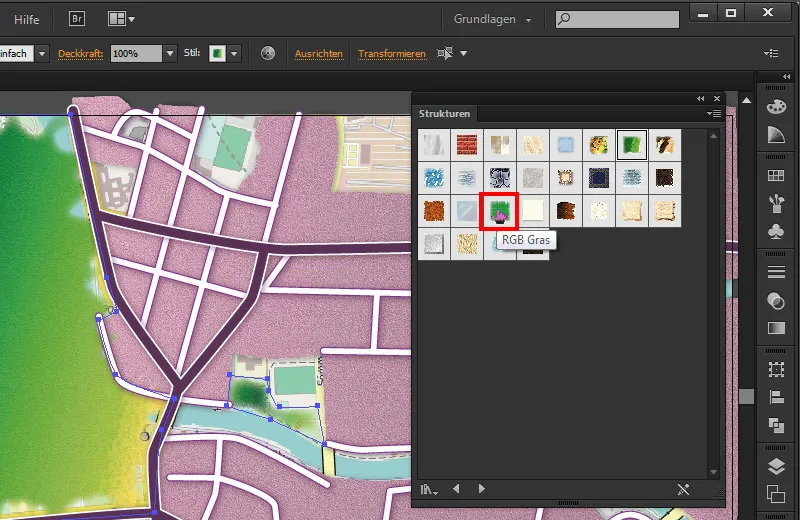Screen dimensions: 800x520
Task: Apply the brown and cream brushstroke style
Action: (665, 145)
